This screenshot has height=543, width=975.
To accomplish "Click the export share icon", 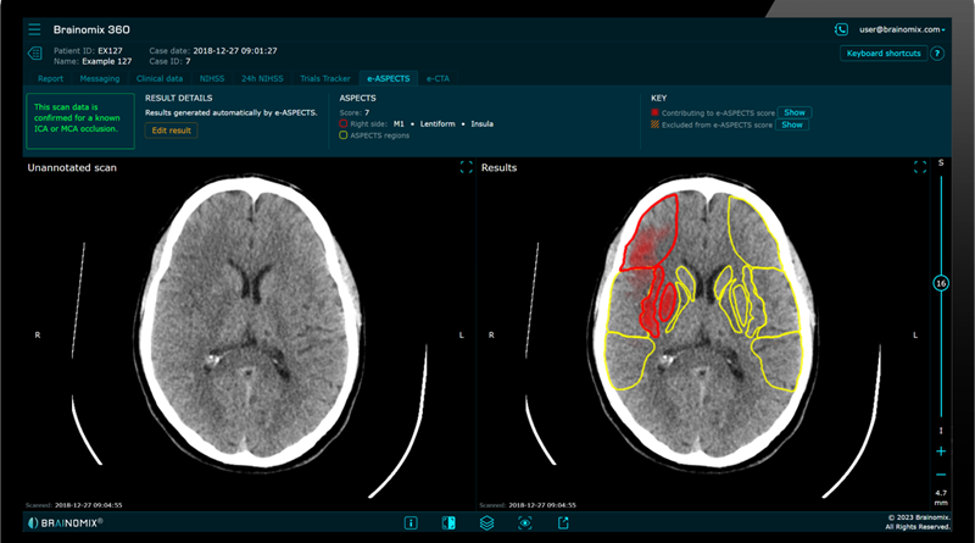I will pos(563,523).
